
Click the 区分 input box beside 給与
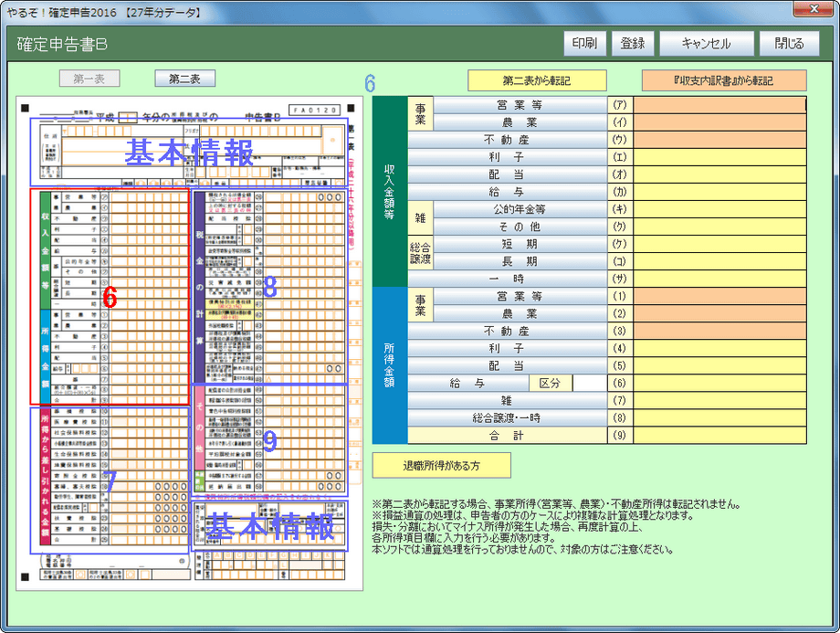[x=589, y=384]
